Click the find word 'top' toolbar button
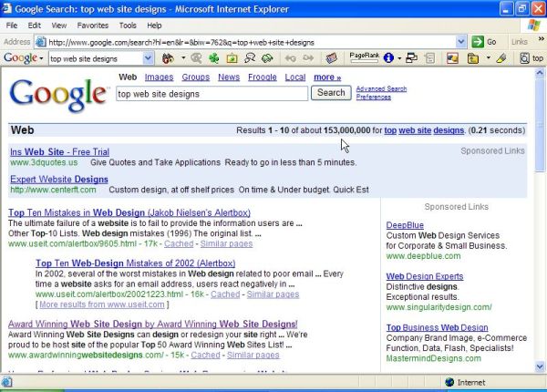Image resolution: width=547 pixels, height=392 pixels. point(532,58)
